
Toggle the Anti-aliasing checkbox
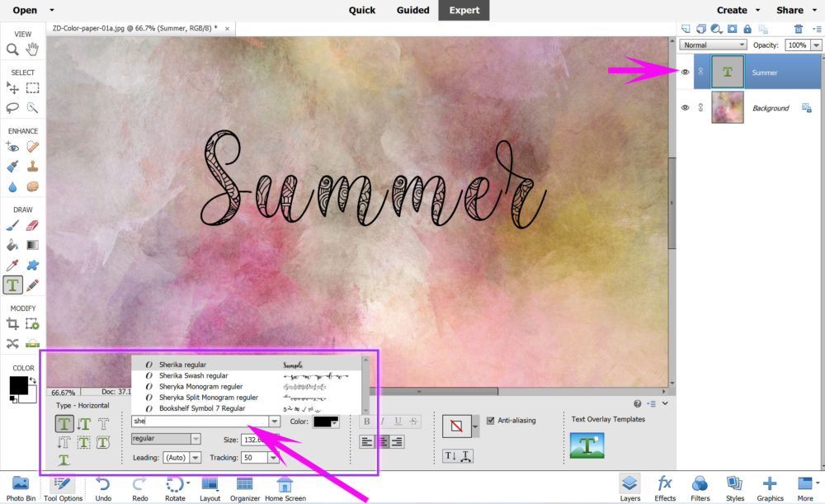coord(490,421)
